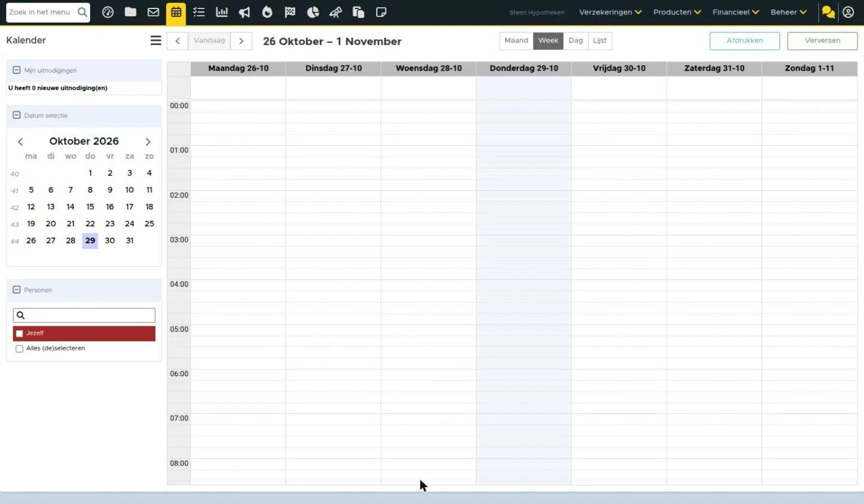Open the copy documents icon
Image resolution: width=864 pixels, height=504 pixels.
point(358,12)
